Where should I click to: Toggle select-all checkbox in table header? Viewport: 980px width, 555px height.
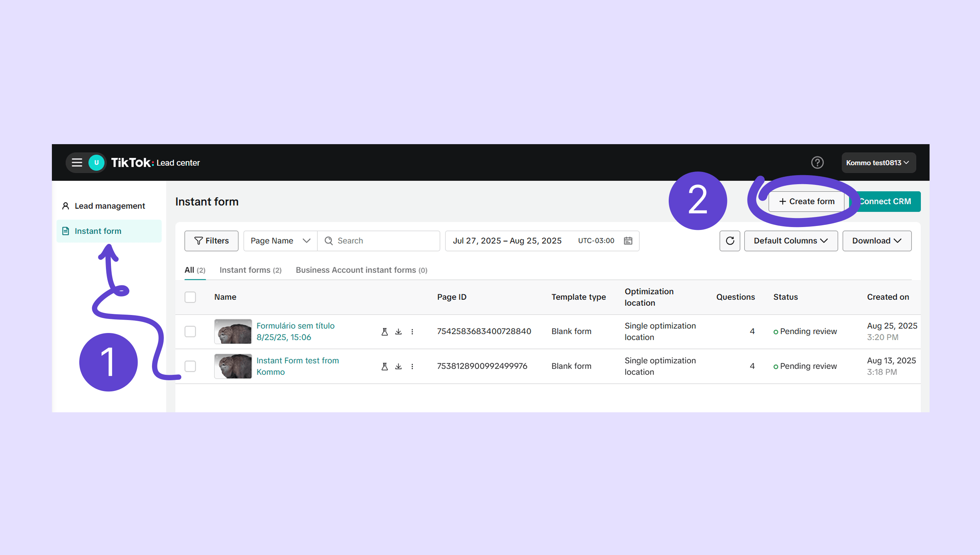[x=190, y=297]
